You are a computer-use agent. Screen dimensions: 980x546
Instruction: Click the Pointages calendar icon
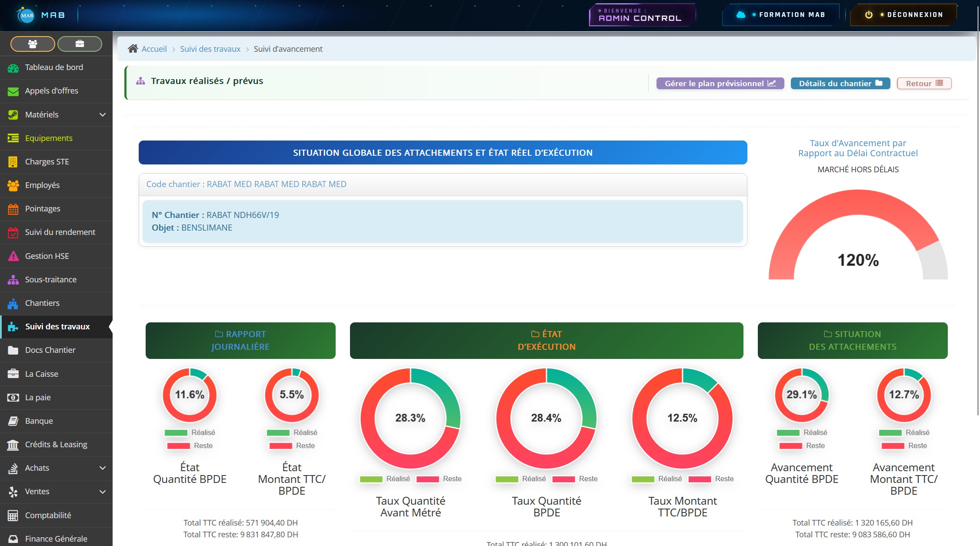(x=13, y=209)
